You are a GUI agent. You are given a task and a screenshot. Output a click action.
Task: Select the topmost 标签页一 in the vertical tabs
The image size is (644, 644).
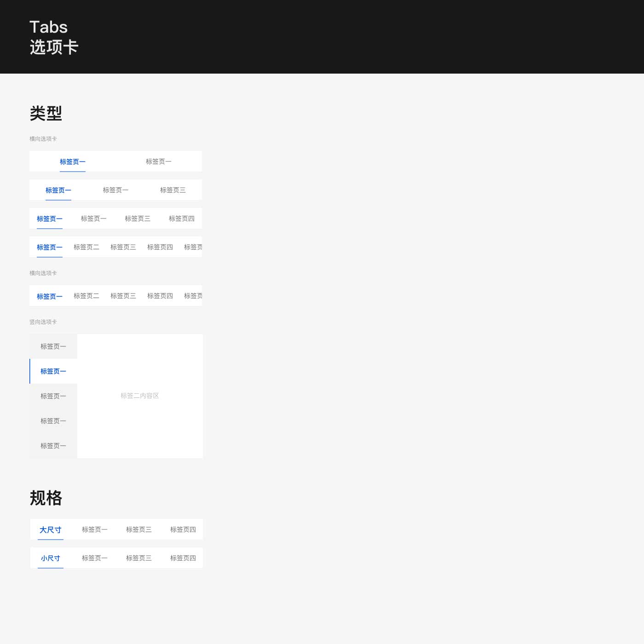pos(53,346)
